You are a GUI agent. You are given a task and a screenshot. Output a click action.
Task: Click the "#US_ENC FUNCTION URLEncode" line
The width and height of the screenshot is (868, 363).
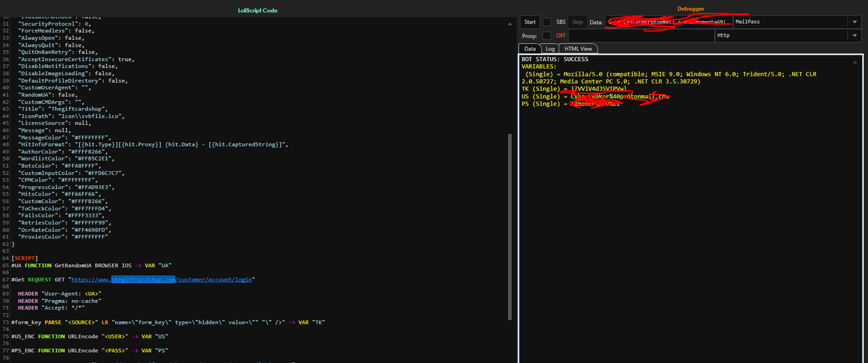tap(90, 336)
